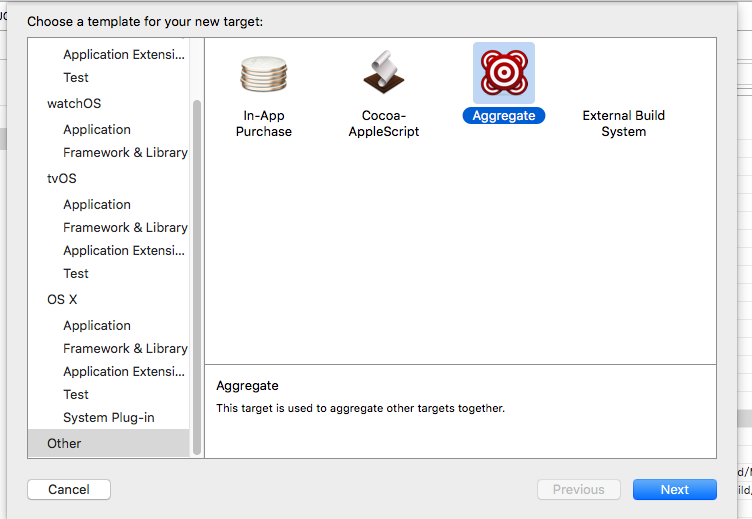
Task: Select Test under OS X
Action: click(x=76, y=394)
